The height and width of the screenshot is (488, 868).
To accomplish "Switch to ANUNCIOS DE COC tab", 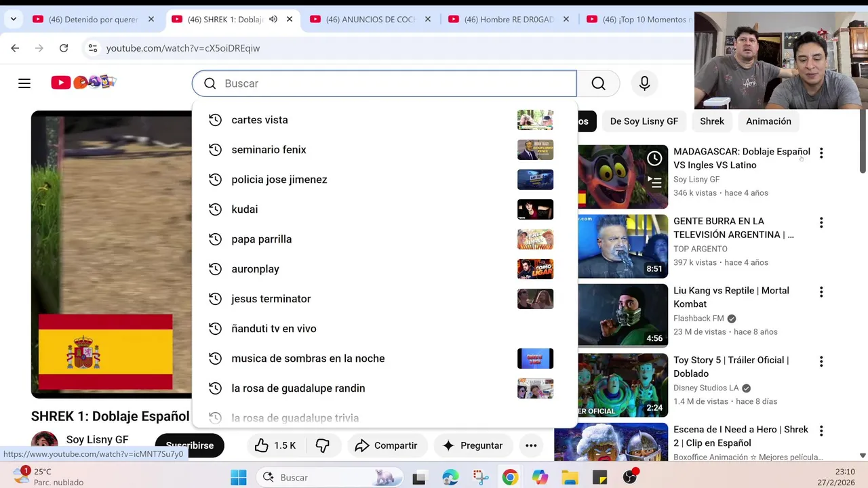I will [370, 20].
